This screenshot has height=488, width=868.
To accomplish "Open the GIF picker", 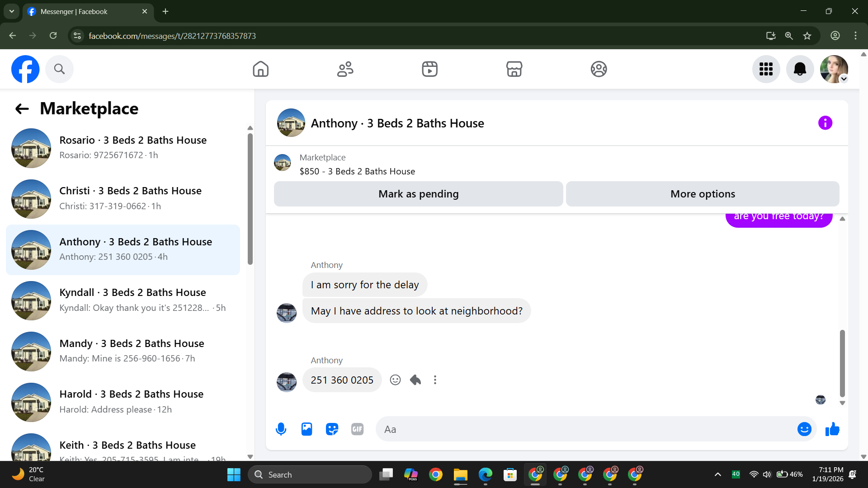I will pos(357,429).
